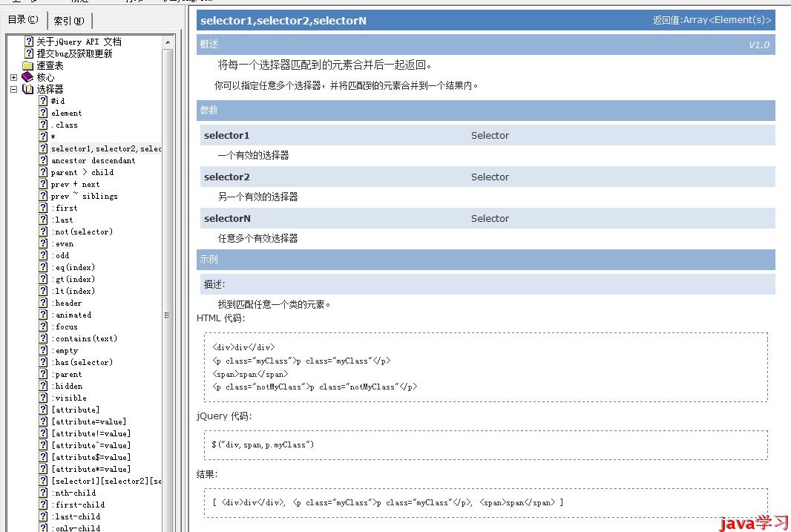This screenshot has height=532, width=791.
Task: Open the :empty selector topic
Action: point(65,350)
